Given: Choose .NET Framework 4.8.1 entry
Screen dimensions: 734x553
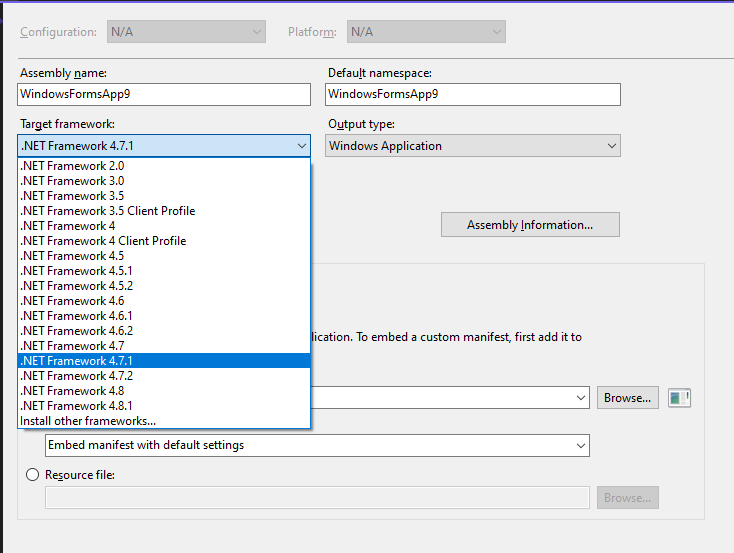Looking at the screenshot, I should point(164,406).
